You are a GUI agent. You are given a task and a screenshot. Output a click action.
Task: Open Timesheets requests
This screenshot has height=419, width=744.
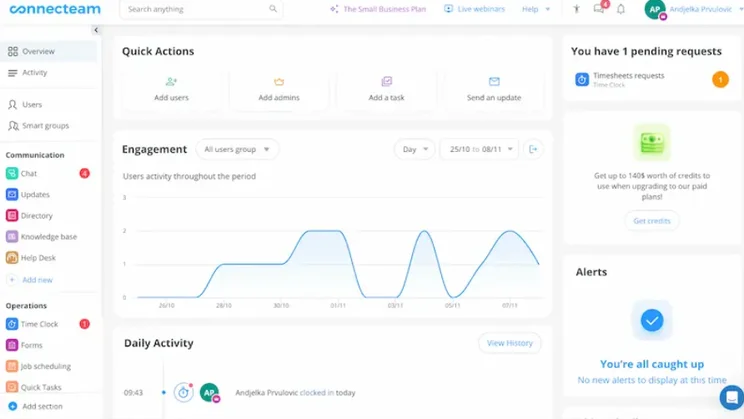(x=652, y=80)
